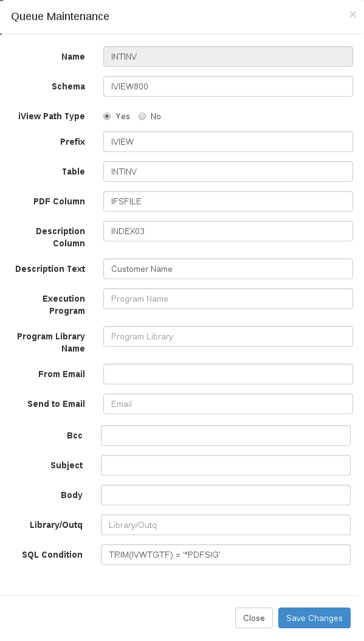Select No for iView Path Type
This screenshot has height=641, width=364.
(x=142, y=116)
